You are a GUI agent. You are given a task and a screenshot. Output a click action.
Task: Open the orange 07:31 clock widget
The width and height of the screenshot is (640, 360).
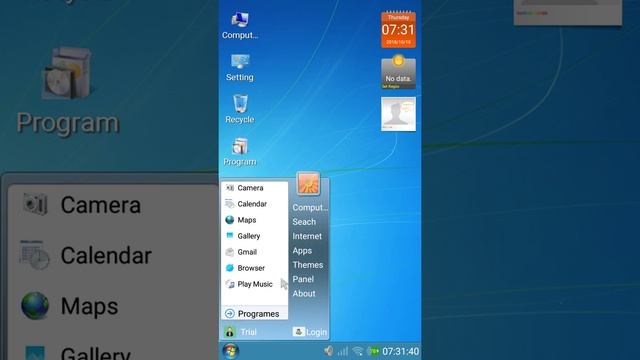pos(398,29)
